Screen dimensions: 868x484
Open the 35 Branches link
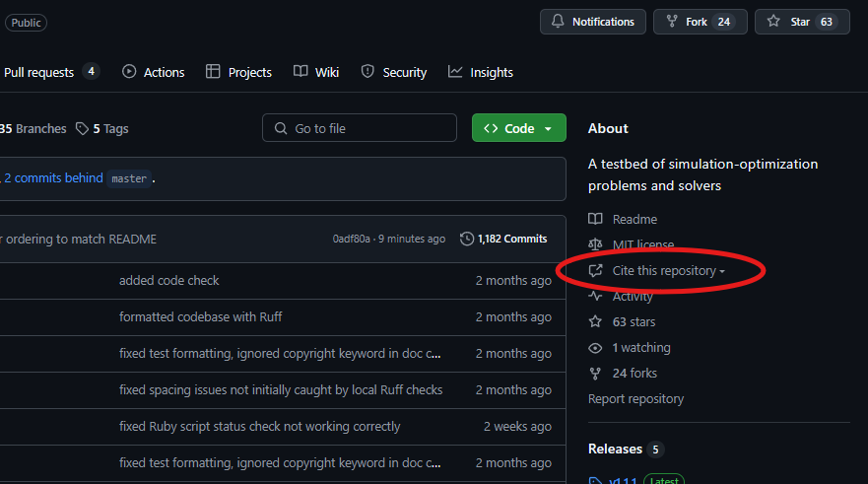(33, 128)
